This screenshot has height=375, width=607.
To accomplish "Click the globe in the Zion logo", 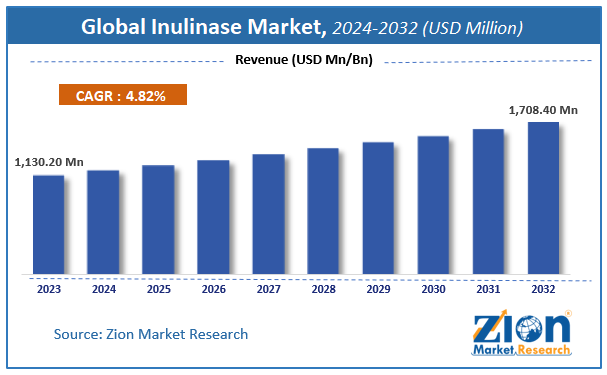I will click(528, 329).
